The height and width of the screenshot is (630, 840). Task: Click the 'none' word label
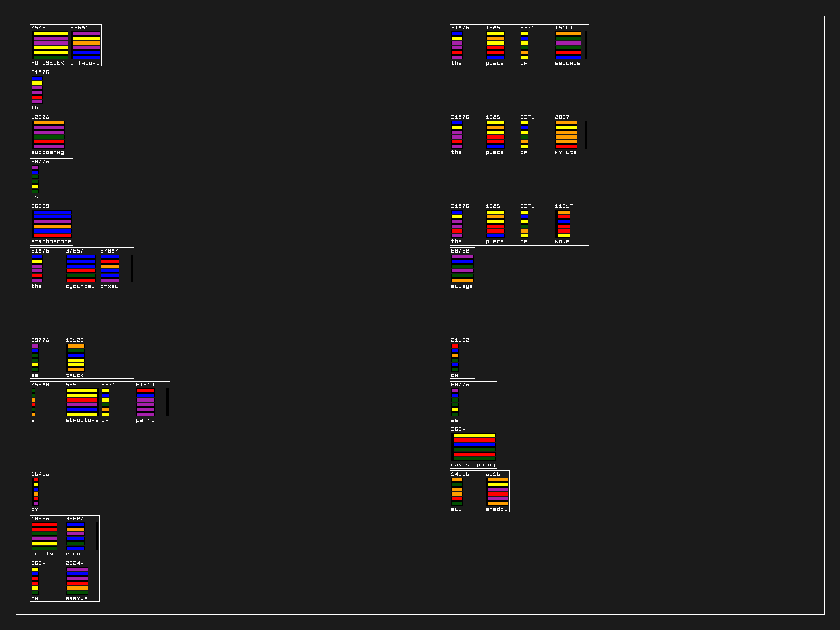pyautogui.click(x=562, y=241)
